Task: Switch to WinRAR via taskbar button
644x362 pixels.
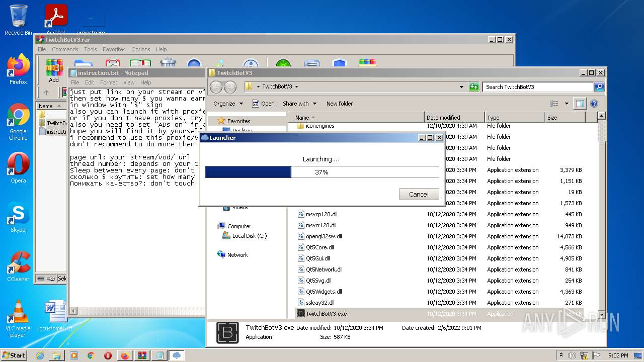Action: point(142,355)
